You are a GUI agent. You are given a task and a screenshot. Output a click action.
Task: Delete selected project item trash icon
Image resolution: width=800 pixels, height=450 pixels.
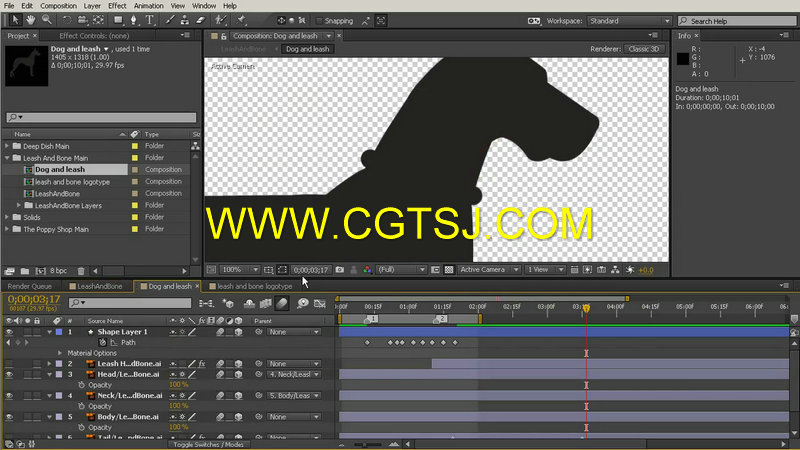pos(81,271)
